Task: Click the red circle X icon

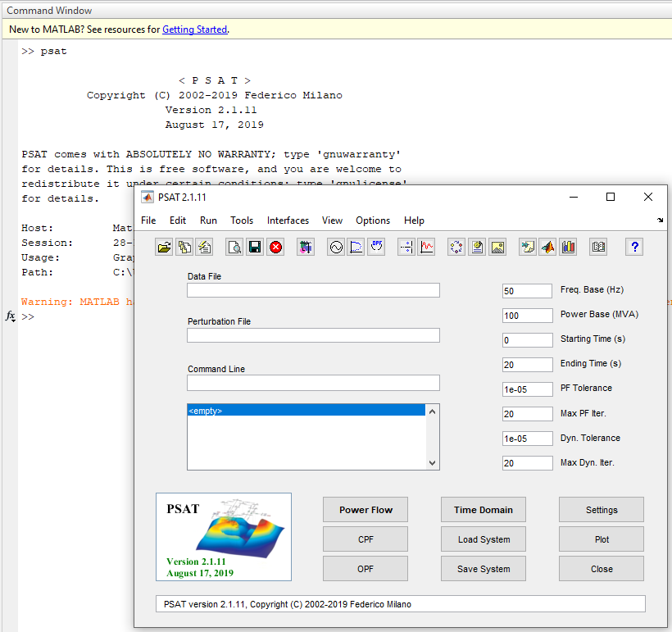Action: coord(275,247)
